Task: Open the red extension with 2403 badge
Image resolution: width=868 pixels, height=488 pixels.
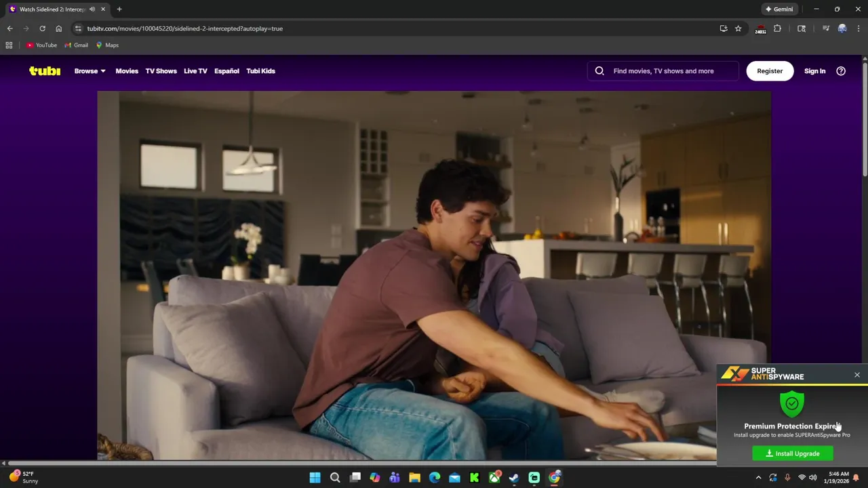Action: tap(760, 28)
